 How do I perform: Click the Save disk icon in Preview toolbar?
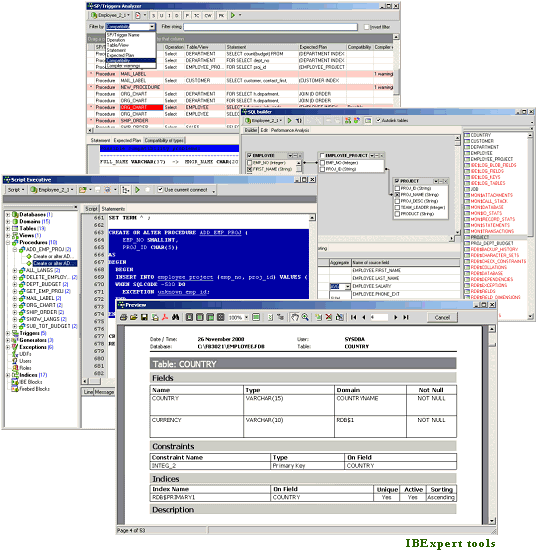(144, 318)
